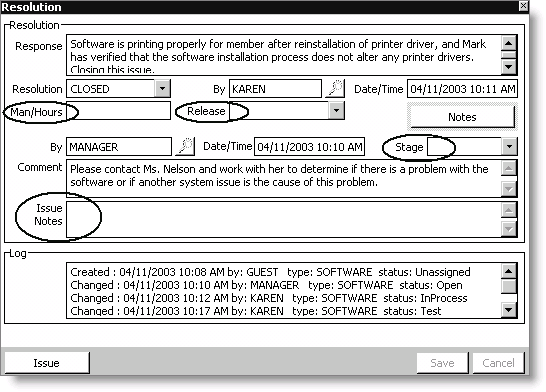546x392 pixels.
Task: Open the Notes button
Action: 462,117
